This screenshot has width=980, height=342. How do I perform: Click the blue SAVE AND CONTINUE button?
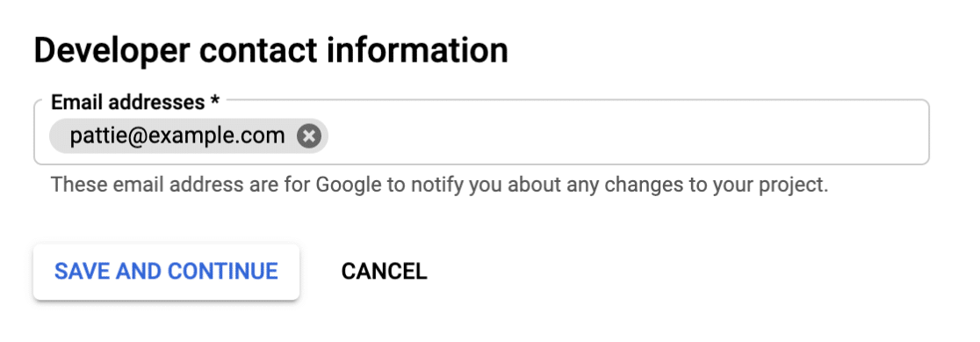(166, 272)
